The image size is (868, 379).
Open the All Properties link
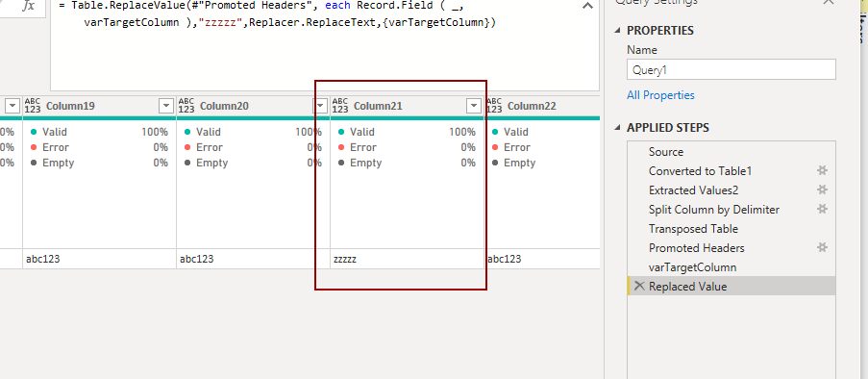click(660, 95)
